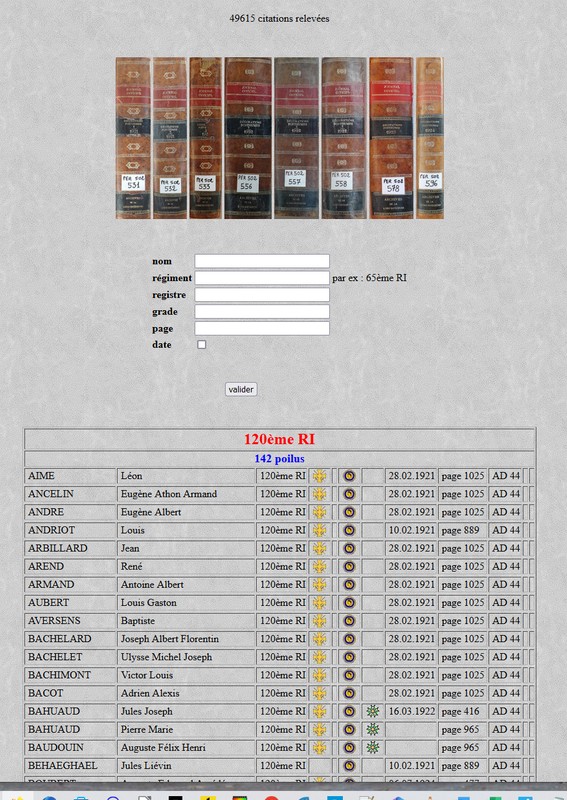Click the yellow cross icon in AIME Léon row

319,476
